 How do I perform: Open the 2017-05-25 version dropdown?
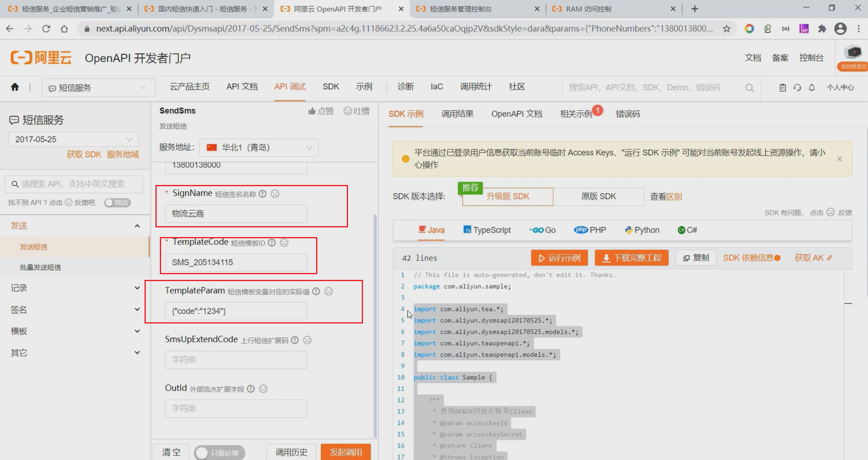pos(73,139)
